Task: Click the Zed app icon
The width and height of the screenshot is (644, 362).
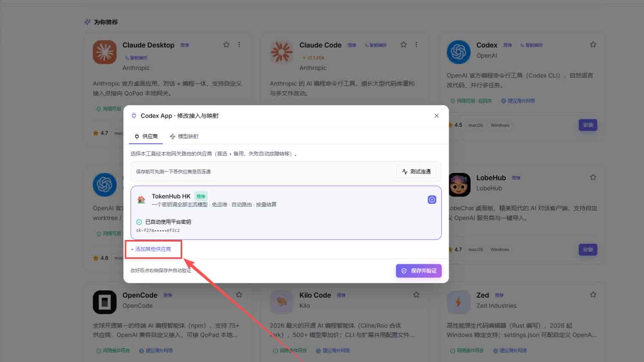Action: click(x=459, y=302)
